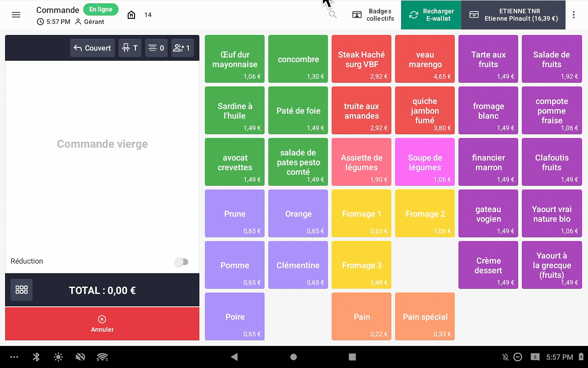Cancel the order with Annuler
The height and width of the screenshot is (368, 588).
102,324
